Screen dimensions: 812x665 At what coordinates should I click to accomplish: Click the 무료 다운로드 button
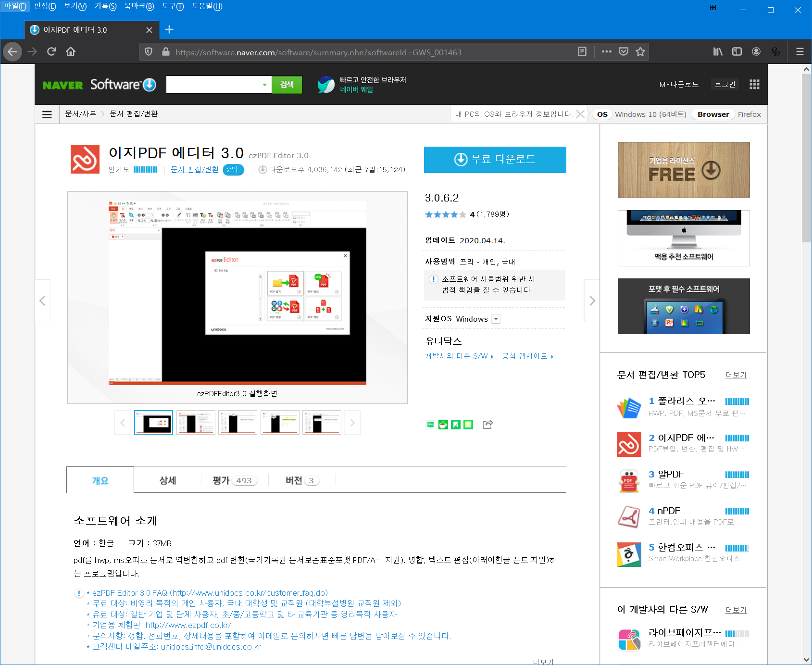click(x=495, y=160)
